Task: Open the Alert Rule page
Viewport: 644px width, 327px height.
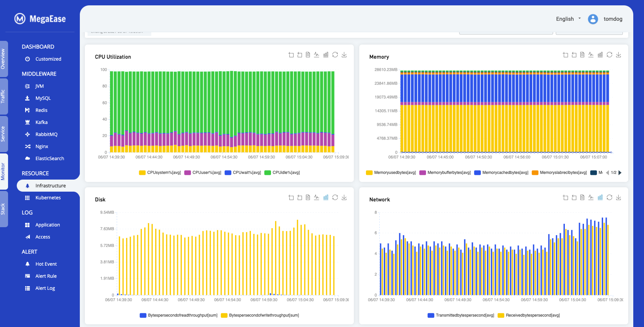Action: 46,276
